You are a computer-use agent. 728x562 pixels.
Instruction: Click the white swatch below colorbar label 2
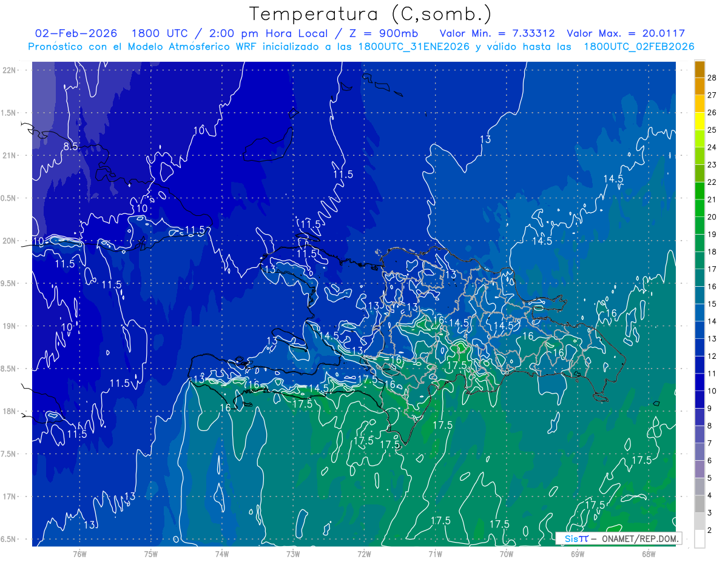700,539
